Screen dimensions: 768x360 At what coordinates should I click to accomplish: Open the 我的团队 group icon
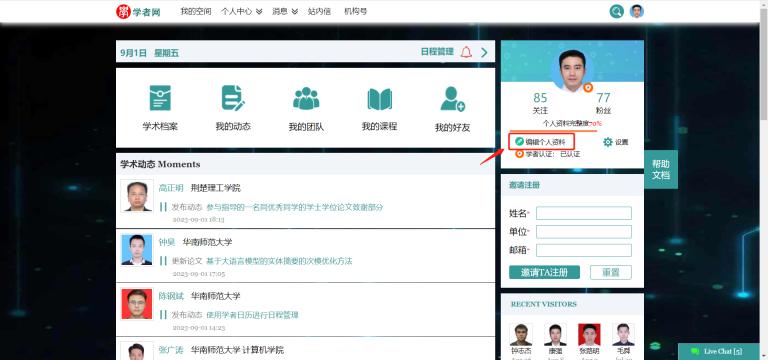point(306,98)
